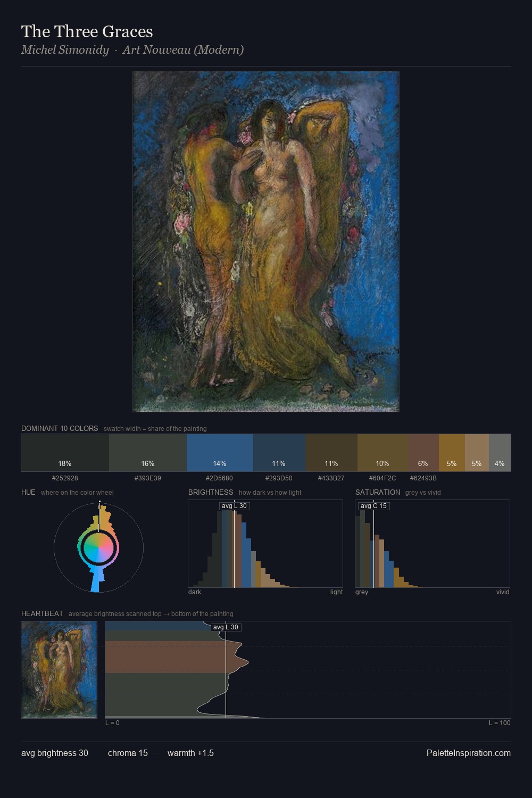Image resolution: width=532 pixels, height=798 pixels.
Task: Select the 5% golden-ochre swatch
Action: pyautogui.click(x=452, y=453)
